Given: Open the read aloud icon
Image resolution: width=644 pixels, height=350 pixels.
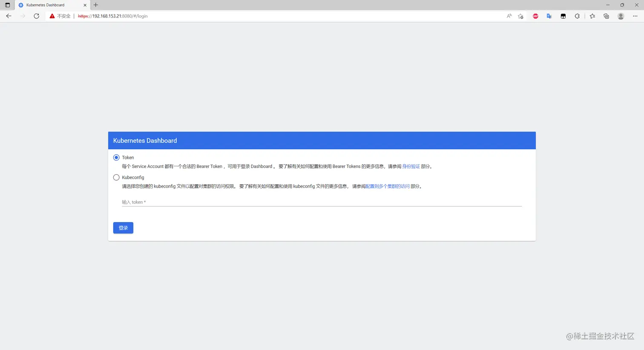Looking at the screenshot, I should pos(509,16).
